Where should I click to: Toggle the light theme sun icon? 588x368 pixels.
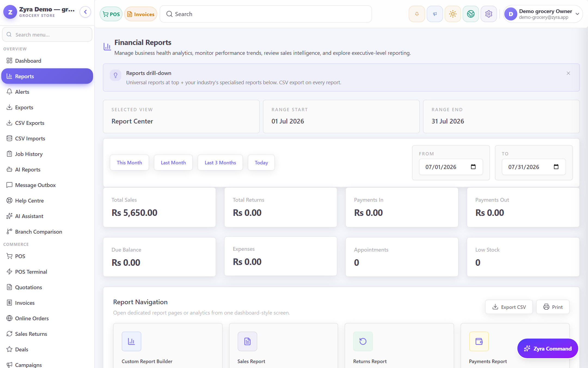click(453, 14)
